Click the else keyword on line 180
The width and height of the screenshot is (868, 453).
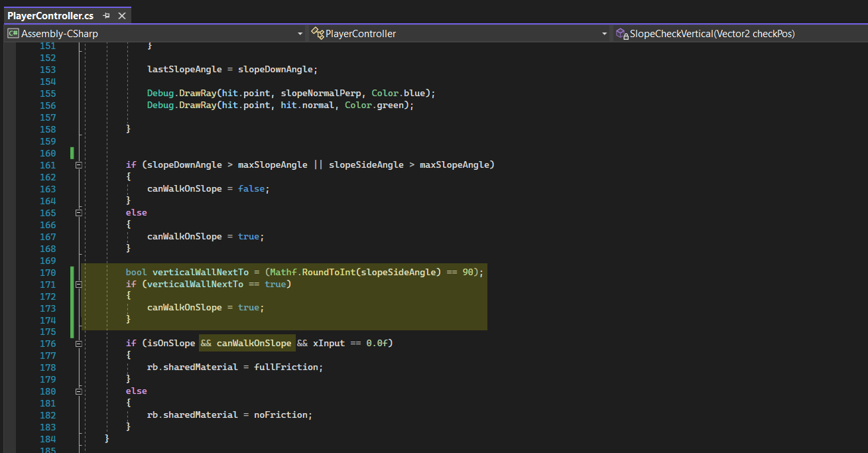pos(137,391)
